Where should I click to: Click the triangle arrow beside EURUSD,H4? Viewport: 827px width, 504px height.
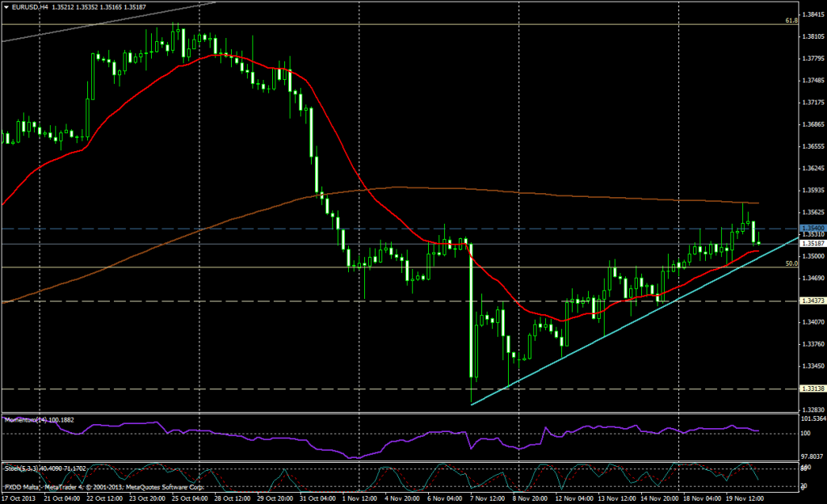pyautogui.click(x=6, y=8)
